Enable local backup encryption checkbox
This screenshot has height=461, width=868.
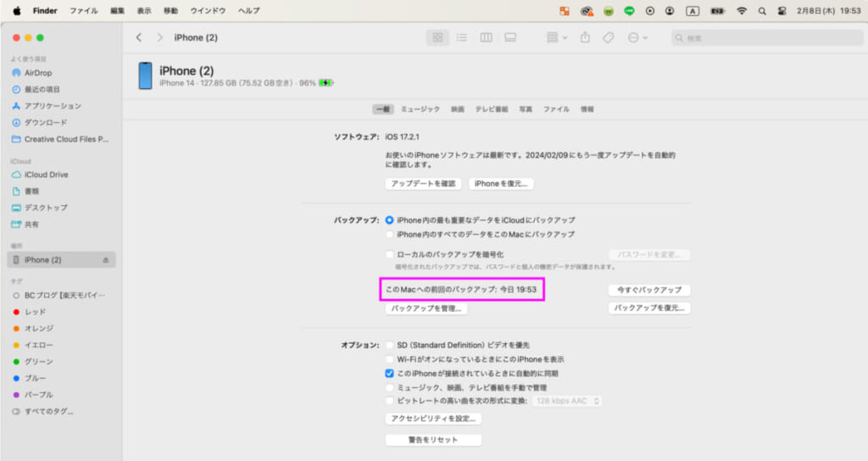[x=390, y=254]
